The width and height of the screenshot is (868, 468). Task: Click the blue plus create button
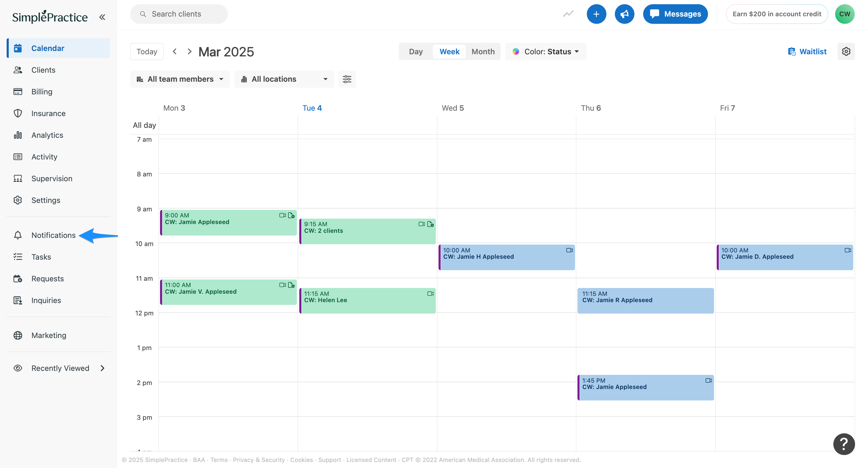click(596, 14)
